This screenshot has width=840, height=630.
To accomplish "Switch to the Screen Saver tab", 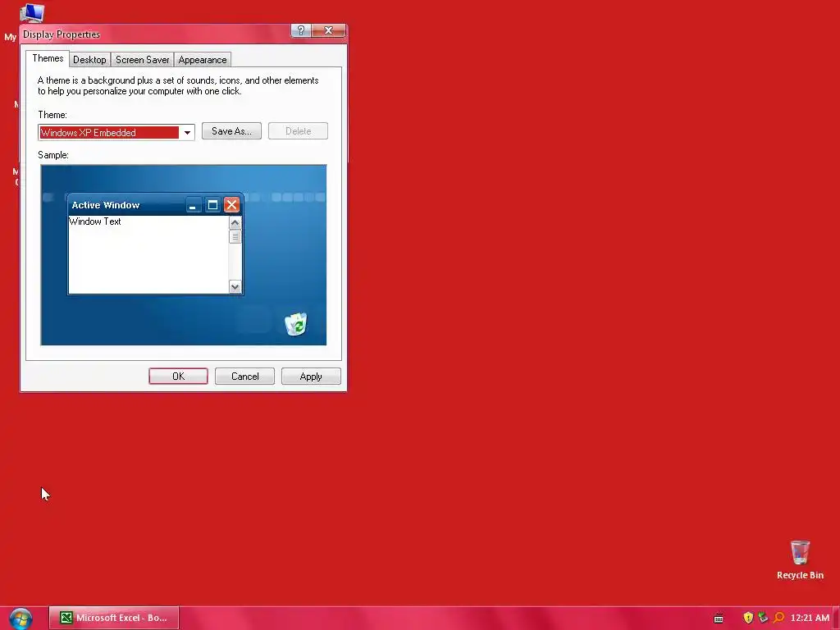I will pos(142,59).
